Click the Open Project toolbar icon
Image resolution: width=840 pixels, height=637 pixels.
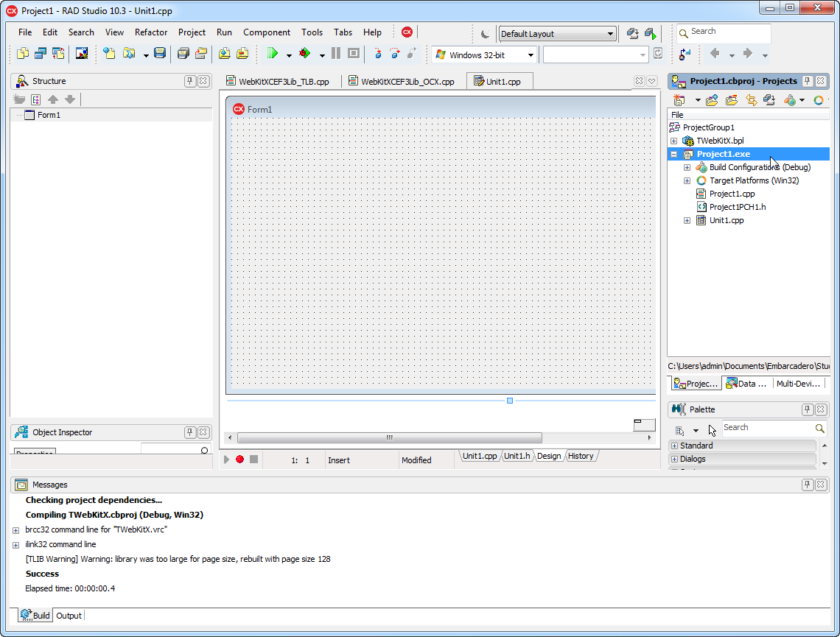(201, 54)
